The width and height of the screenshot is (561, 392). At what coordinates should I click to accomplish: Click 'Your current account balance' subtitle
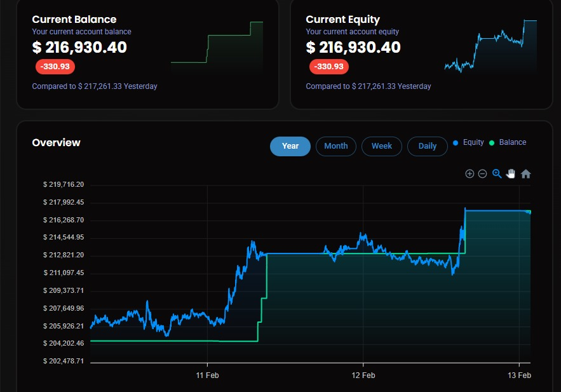coord(81,32)
